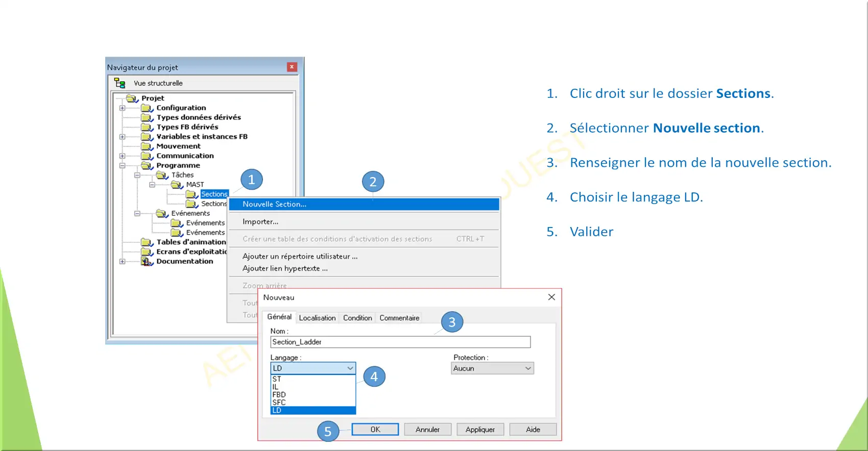Expand the Communication tree node
The image size is (868, 451).
[122, 156]
